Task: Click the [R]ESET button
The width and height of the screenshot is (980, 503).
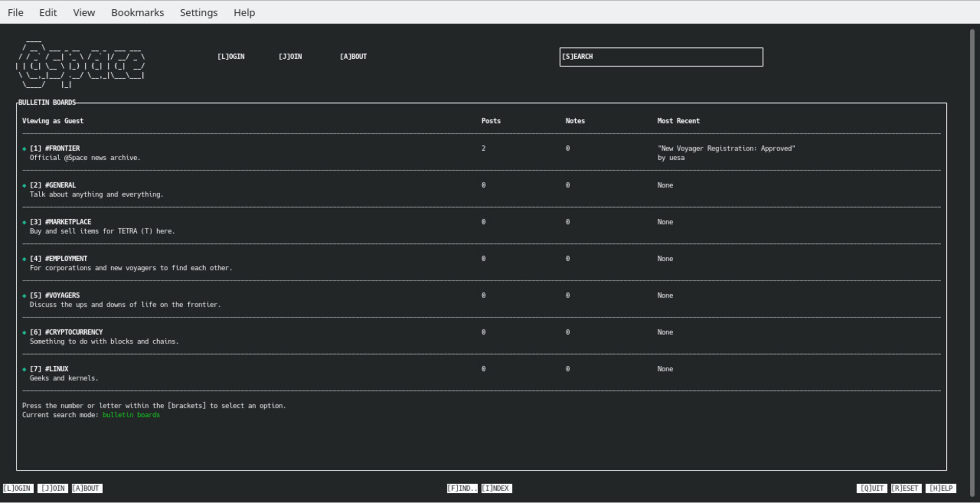Action: coord(906,488)
